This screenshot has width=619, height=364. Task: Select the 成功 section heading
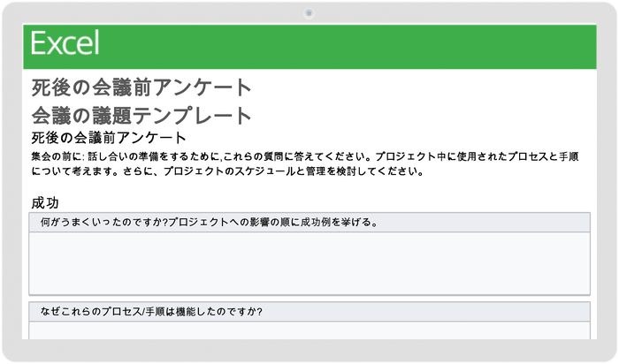45,202
